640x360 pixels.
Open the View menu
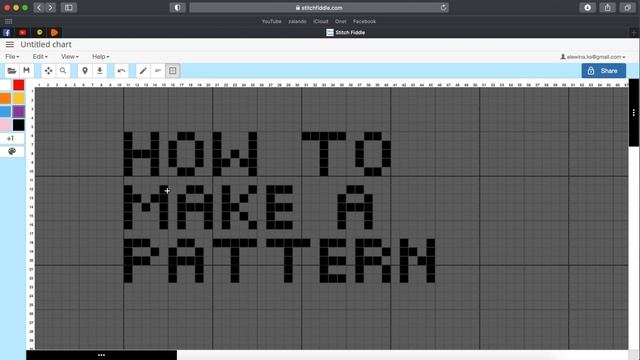pos(69,57)
